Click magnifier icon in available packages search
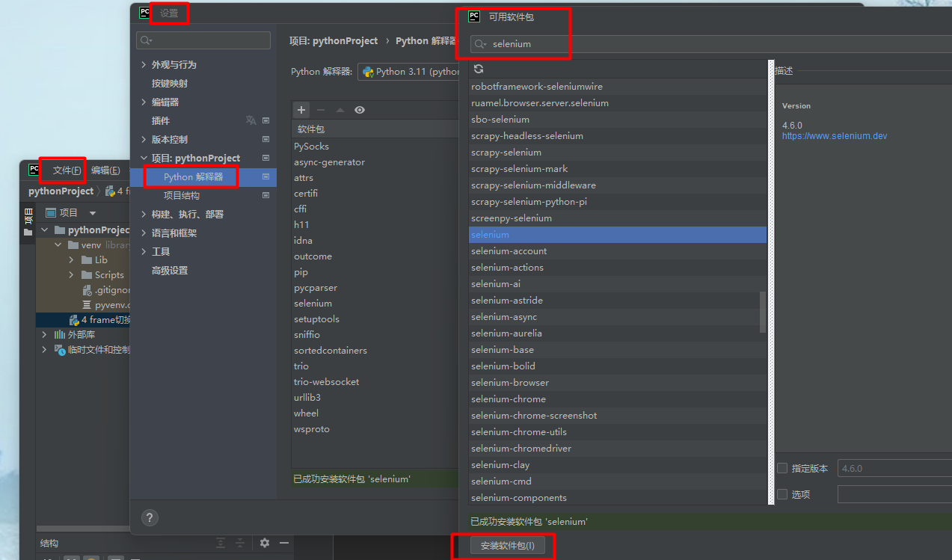This screenshot has width=952, height=560. [482, 44]
